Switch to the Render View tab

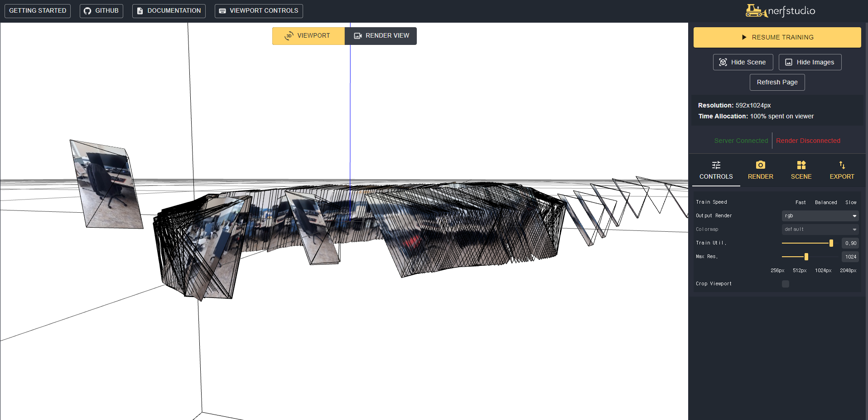(x=381, y=36)
